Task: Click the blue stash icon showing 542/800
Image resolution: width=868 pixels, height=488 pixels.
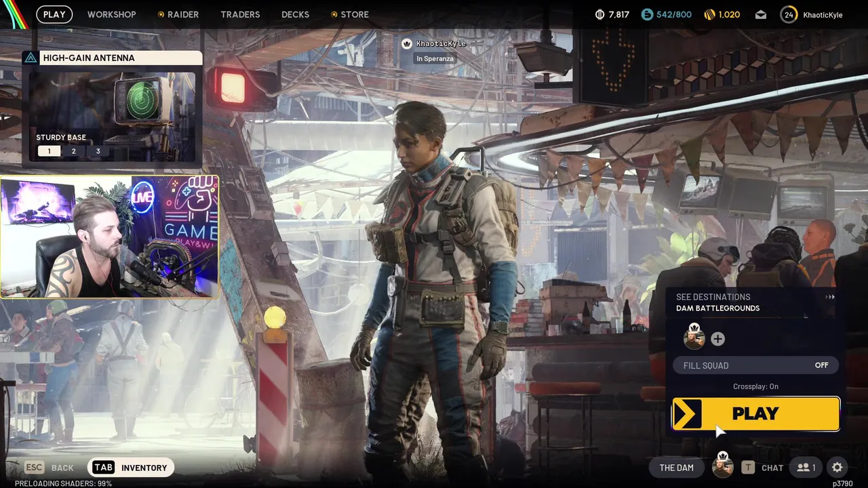Action: pos(647,14)
